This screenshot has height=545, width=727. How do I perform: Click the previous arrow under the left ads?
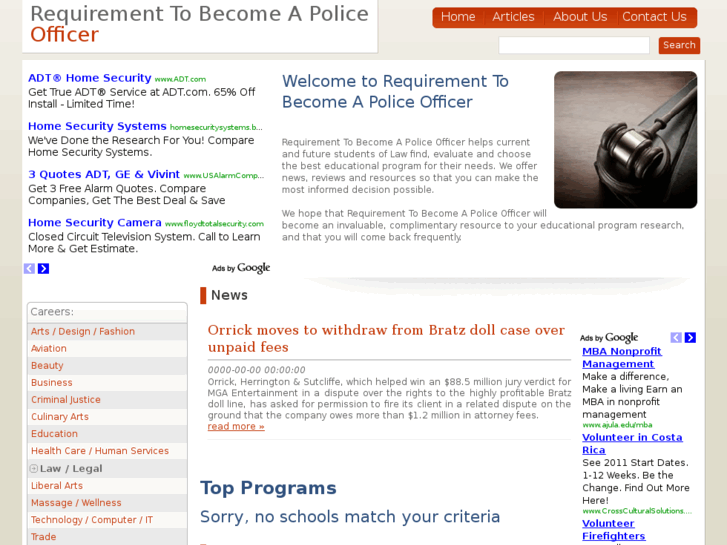pos(29,269)
